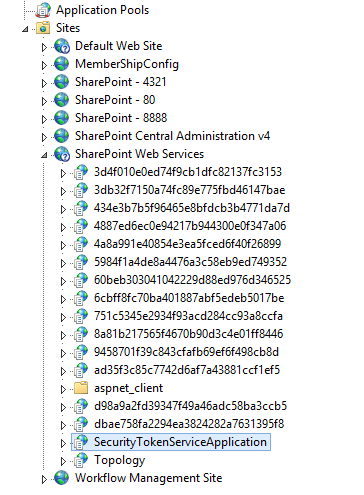
Task: Click the icon beside 434e3b7b5f96465e8bfdcb3b4771da7d
Action: pos(81,208)
